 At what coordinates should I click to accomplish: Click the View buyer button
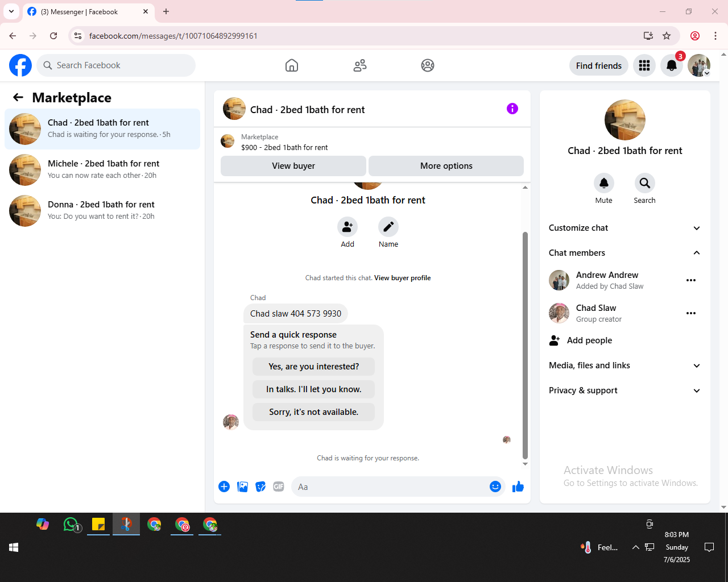pos(293,166)
